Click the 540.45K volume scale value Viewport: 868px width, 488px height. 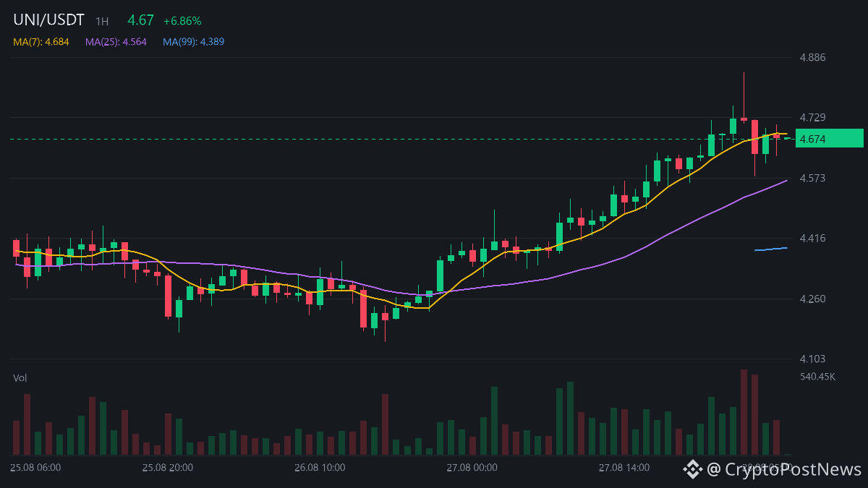(x=818, y=377)
